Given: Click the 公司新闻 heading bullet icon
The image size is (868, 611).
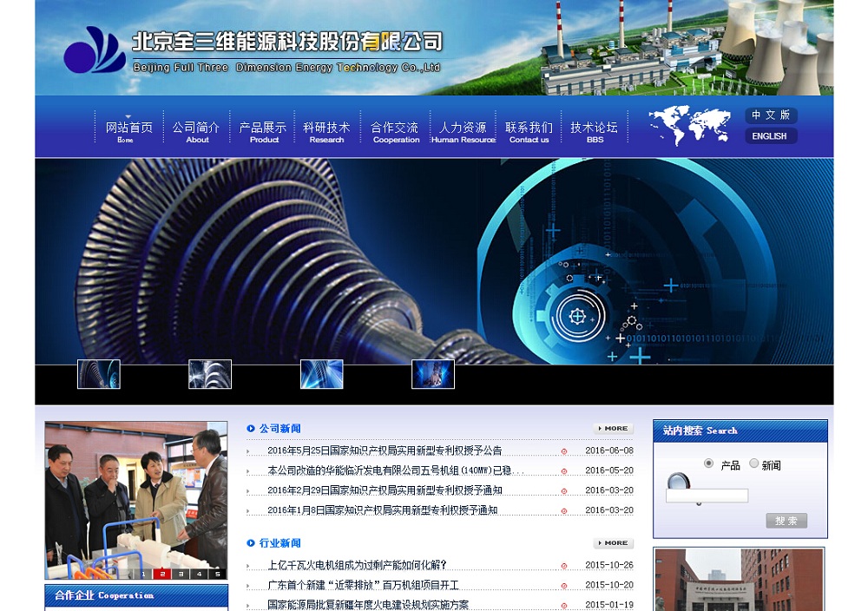Looking at the screenshot, I should pos(251,429).
